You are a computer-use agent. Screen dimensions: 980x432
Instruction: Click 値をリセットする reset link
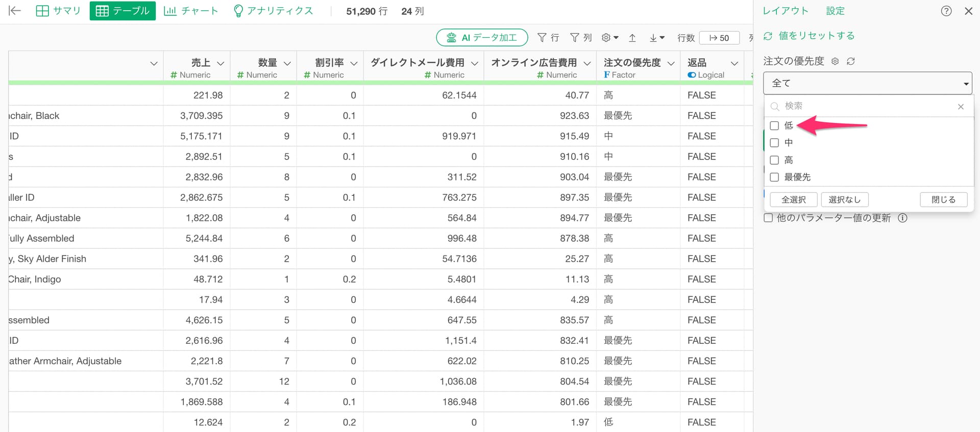pyautogui.click(x=809, y=36)
